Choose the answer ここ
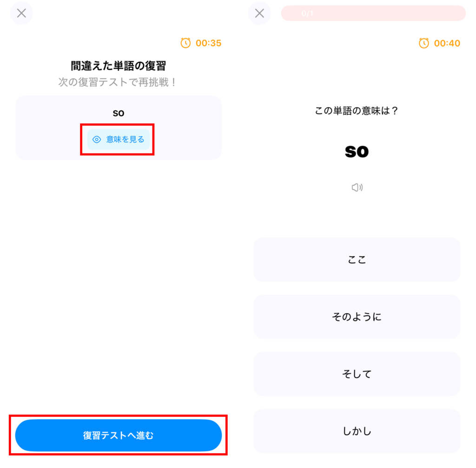The width and height of the screenshot is (476, 468). point(357,260)
